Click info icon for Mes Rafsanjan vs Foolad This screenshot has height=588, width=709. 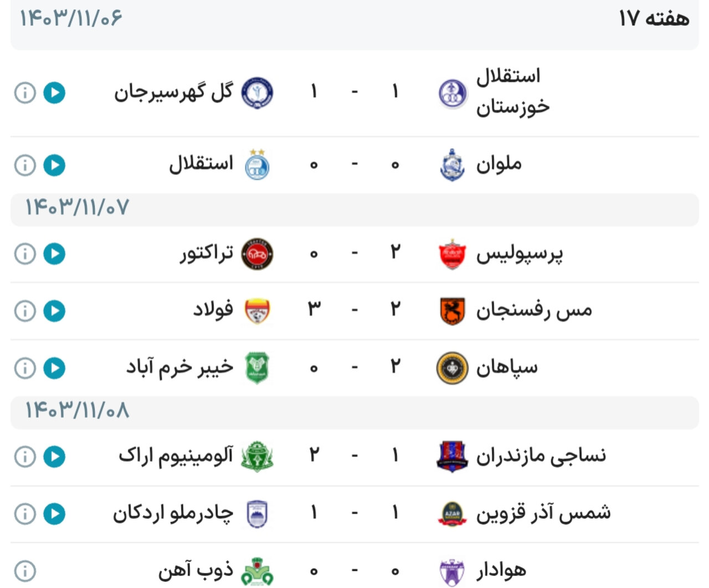24,311
